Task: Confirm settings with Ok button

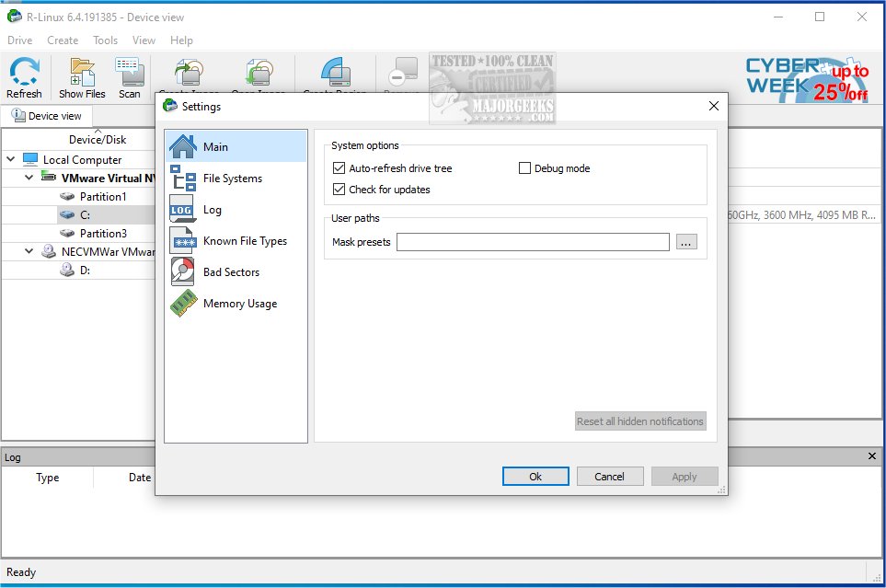Action: pos(535,476)
